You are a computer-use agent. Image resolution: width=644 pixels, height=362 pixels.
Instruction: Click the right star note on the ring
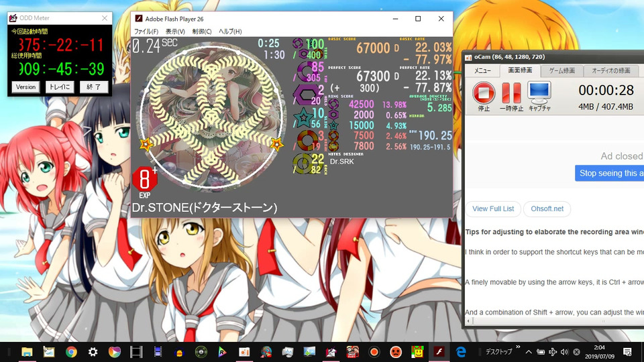coord(277,144)
